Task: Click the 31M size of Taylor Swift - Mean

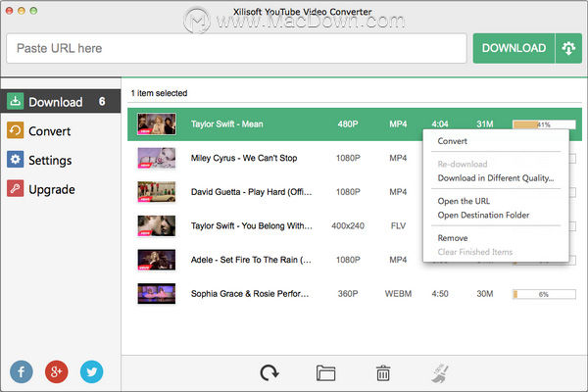Action: (484, 124)
